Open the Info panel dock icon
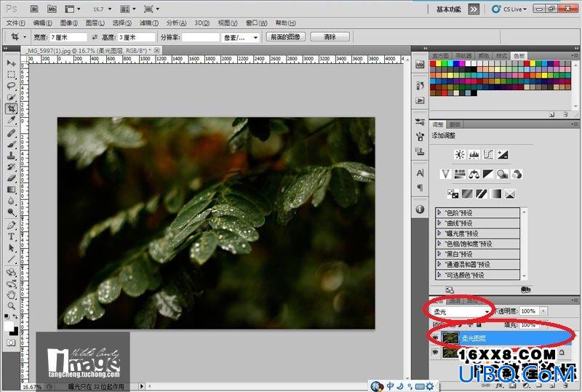 coord(420,209)
